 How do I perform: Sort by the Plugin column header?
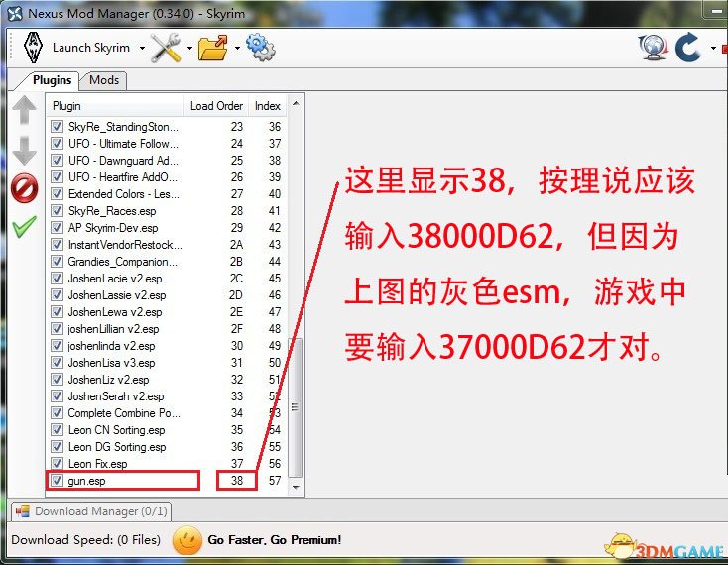[x=115, y=106]
